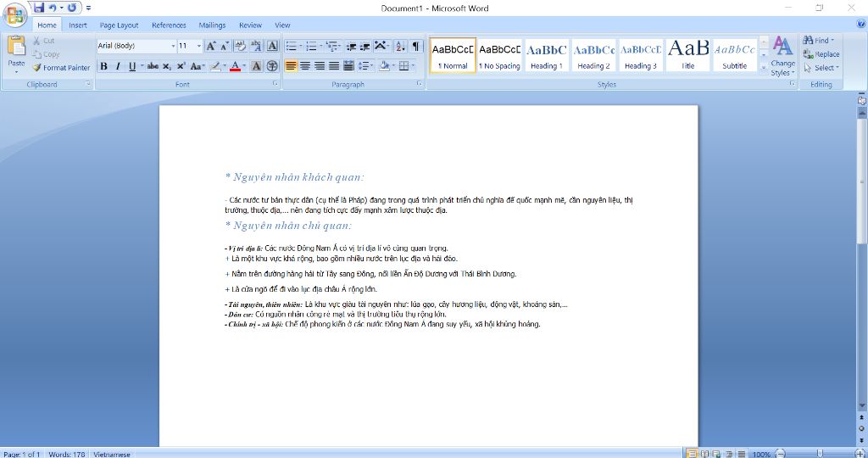868x458 pixels.
Task: Apply superscript formatting
Action: 181,66
